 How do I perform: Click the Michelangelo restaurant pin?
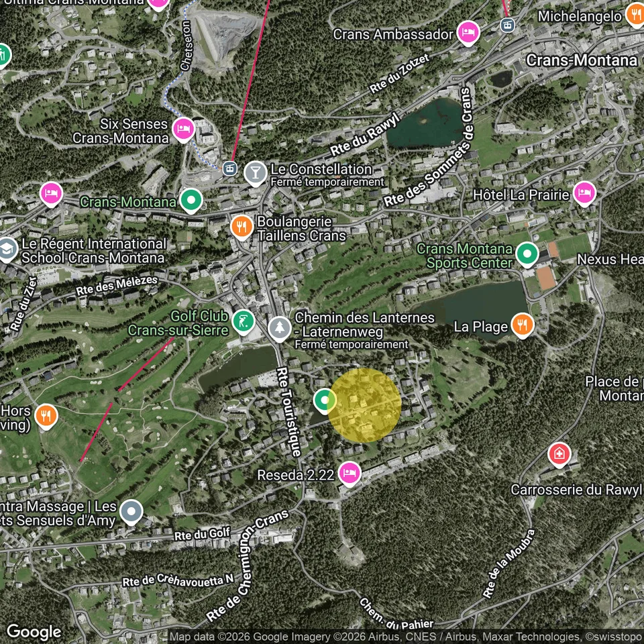pyautogui.click(x=635, y=16)
